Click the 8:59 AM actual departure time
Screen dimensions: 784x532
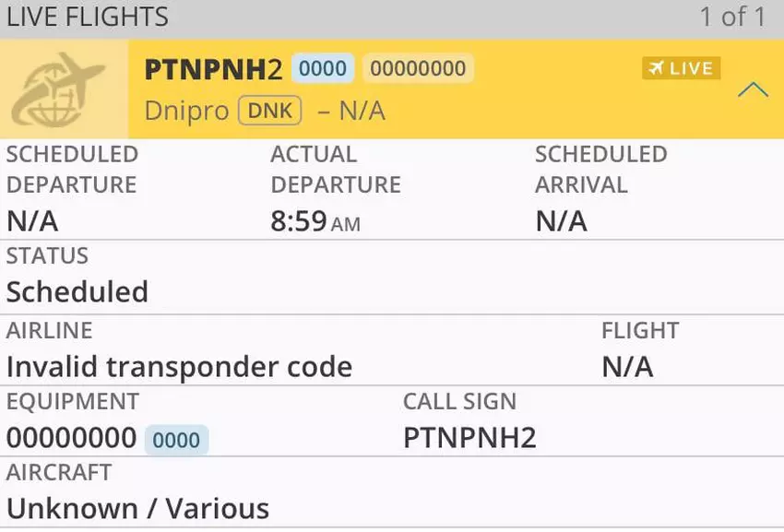315,220
